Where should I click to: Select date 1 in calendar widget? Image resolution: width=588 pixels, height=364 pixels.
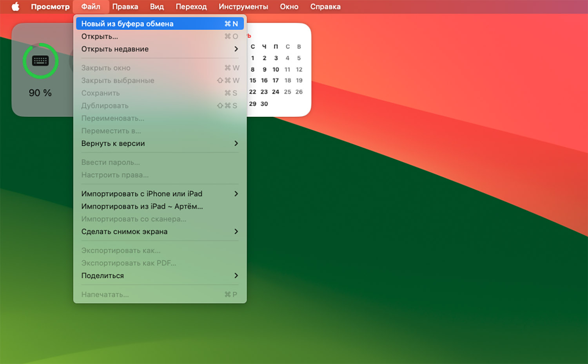(x=253, y=58)
